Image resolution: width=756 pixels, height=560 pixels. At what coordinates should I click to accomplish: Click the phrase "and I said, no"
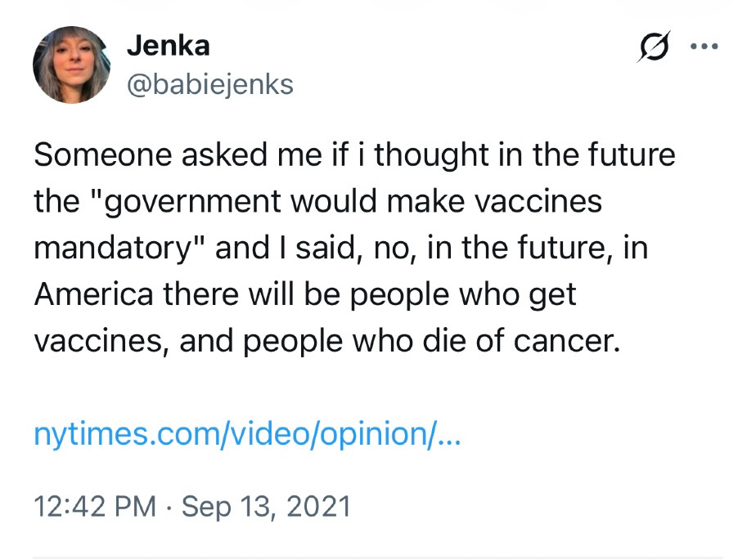click(308, 249)
